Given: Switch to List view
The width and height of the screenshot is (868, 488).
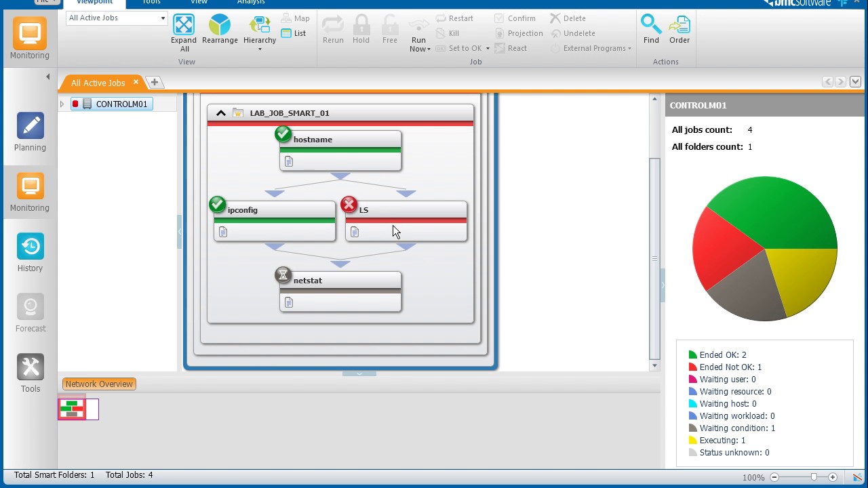Looking at the screenshot, I should (294, 33).
